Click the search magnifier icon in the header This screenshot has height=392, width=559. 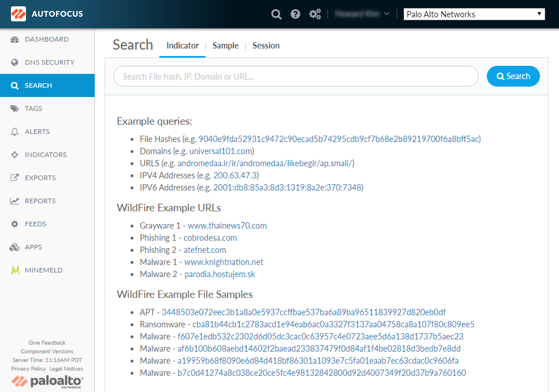coord(277,14)
